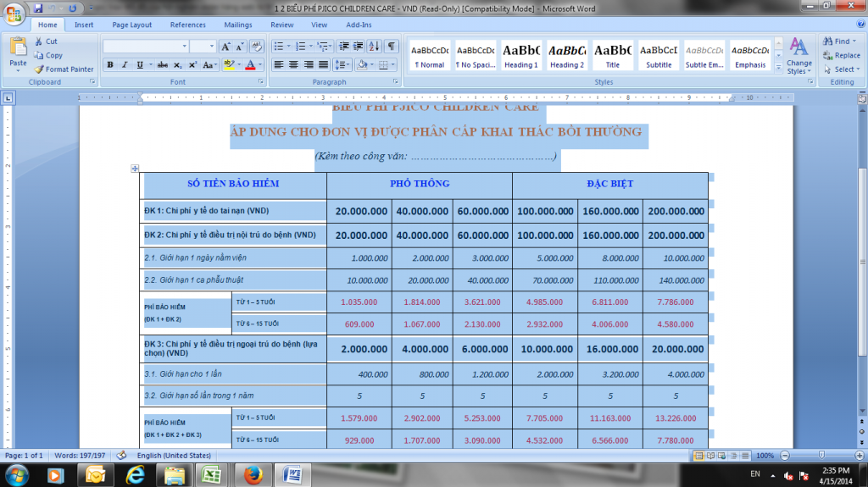Screen dimensions: 868x487
Task: Open Select dropdown
Action: tap(841, 69)
